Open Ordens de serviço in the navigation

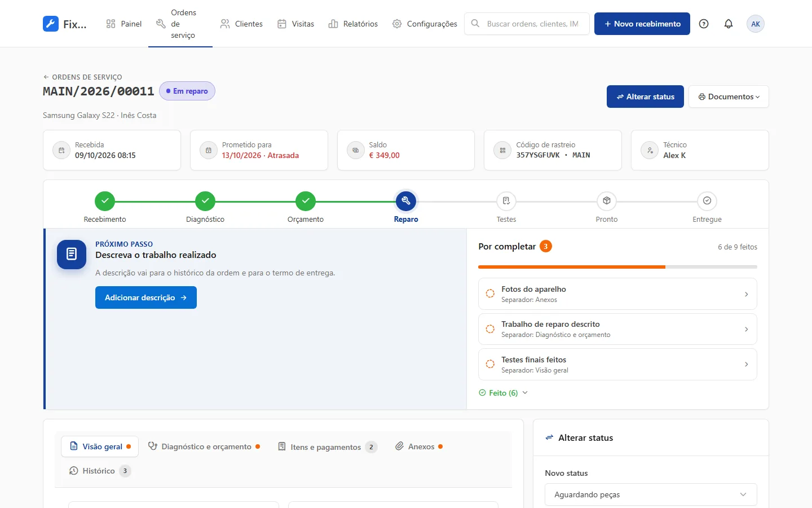coord(180,24)
